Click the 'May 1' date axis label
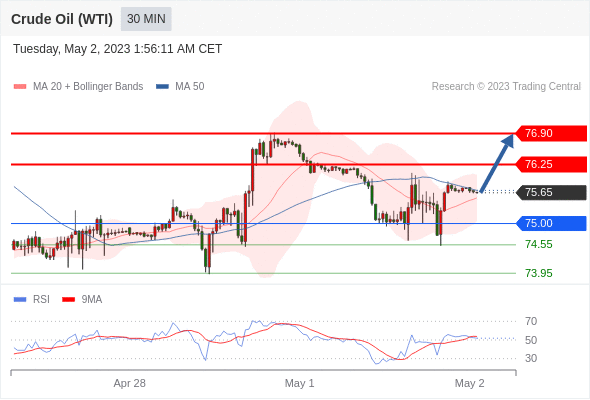The width and height of the screenshot is (590, 400). [300, 383]
